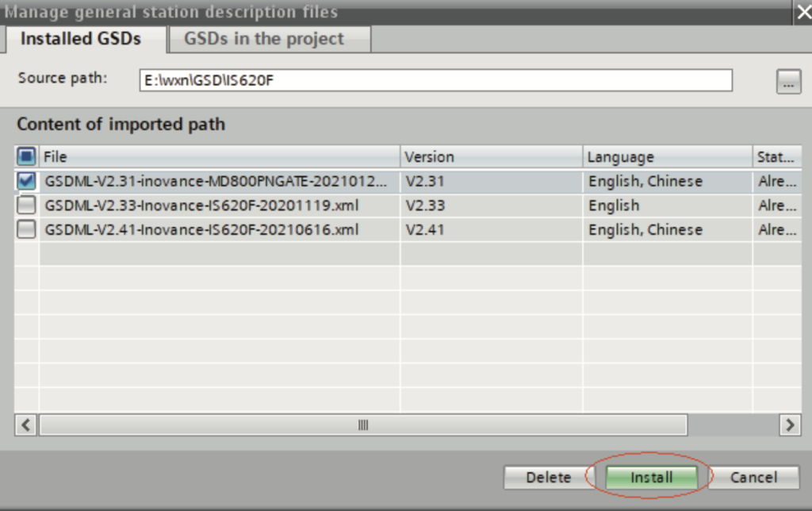Open the GSDs in the project tab
The width and height of the screenshot is (812, 511).
pos(264,38)
